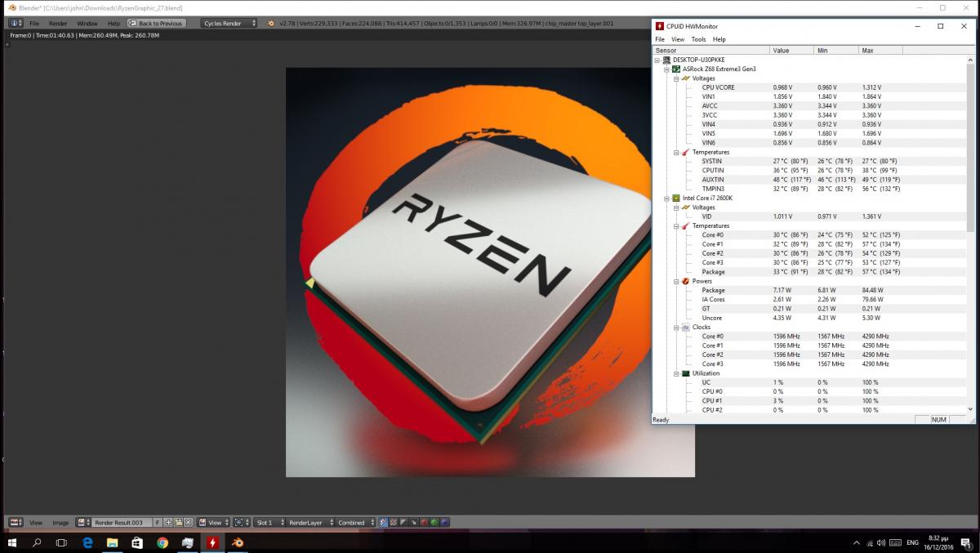This screenshot has width=980, height=553.
Task: Open an image with the folder icon
Action: [x=178, y=522]
